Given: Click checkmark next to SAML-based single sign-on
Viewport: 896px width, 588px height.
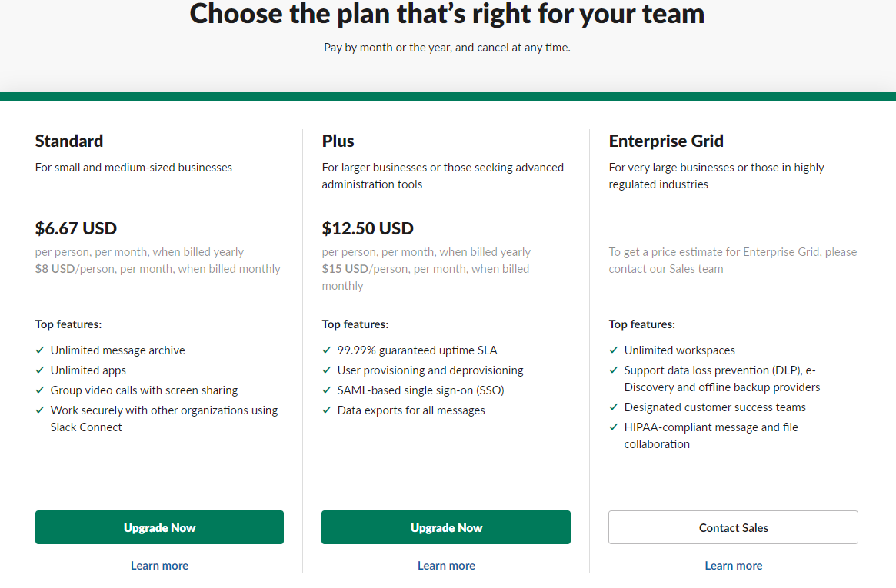Looking at the screenshot, I should [327, 390].
